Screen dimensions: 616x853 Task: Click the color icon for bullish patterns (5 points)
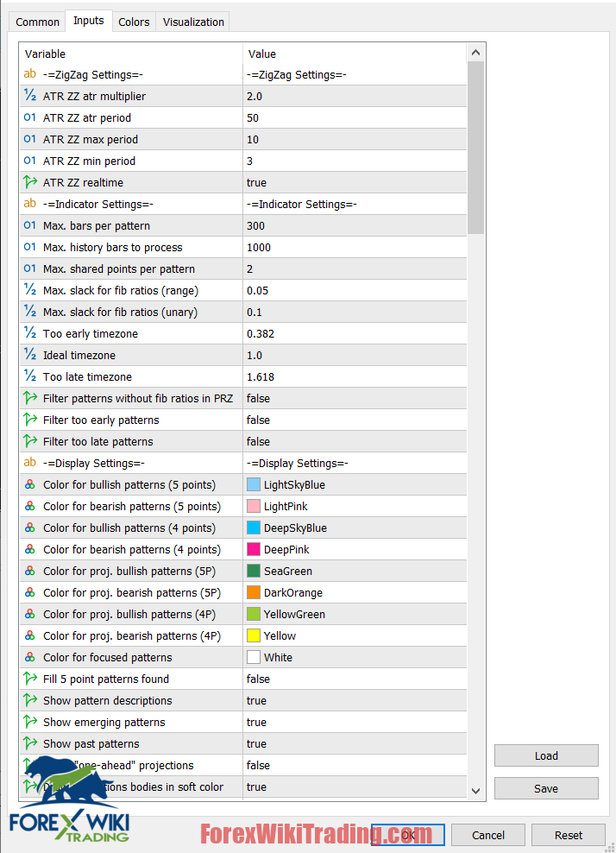30,484
